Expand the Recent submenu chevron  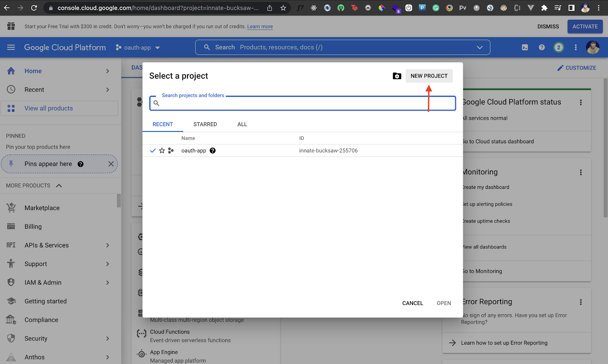coord(108,90)
